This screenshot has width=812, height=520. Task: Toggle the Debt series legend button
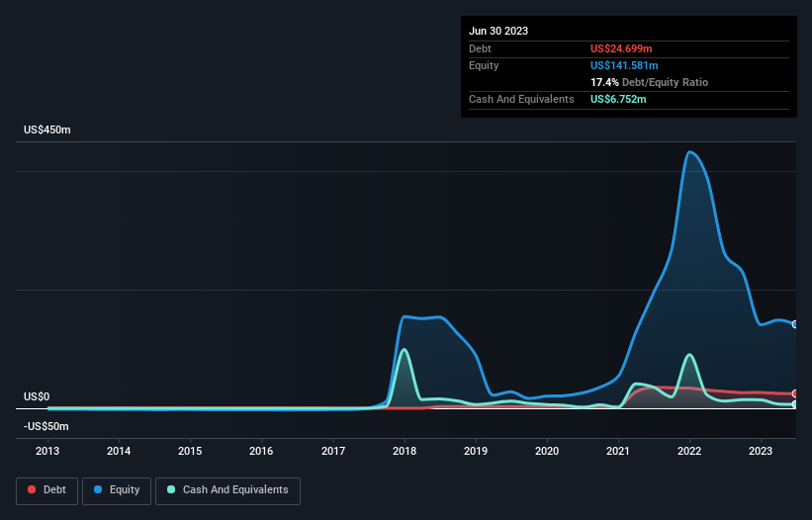47,490
